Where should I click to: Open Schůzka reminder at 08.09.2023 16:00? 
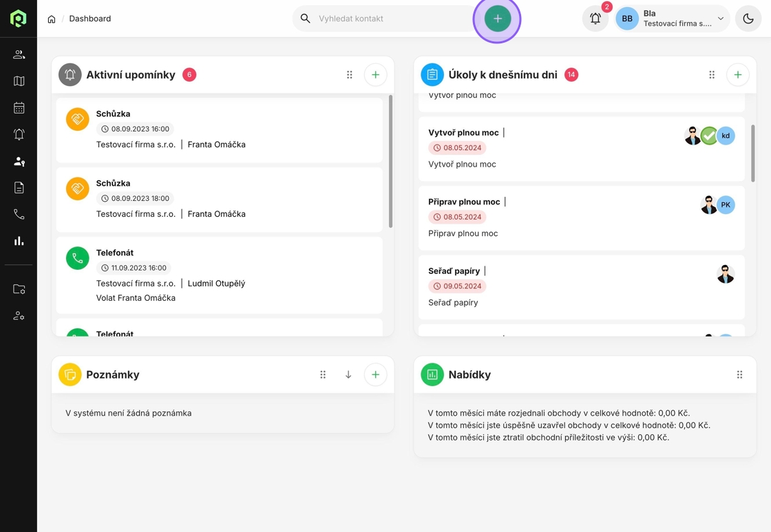tap(220, 130)
